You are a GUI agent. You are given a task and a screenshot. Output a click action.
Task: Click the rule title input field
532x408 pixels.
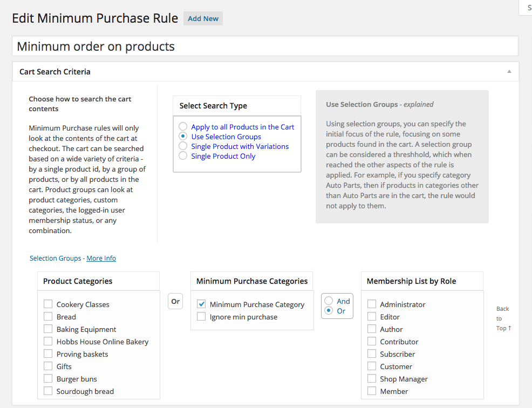(265, 46)
